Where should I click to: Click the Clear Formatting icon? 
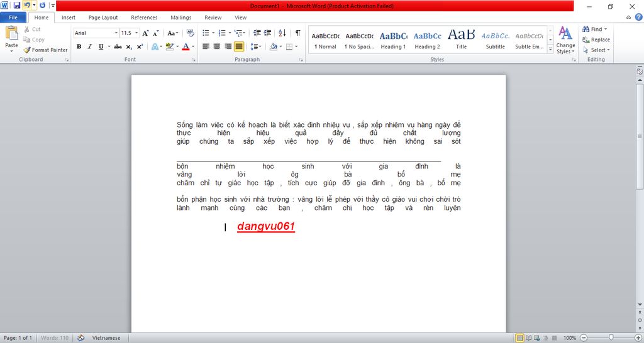coord(190,33)
